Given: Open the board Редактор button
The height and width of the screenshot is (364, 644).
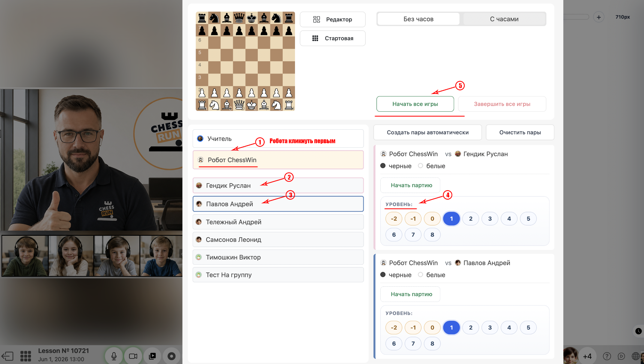Looking at the screenshot, I should pyautogui.click(x=333, y=20).
